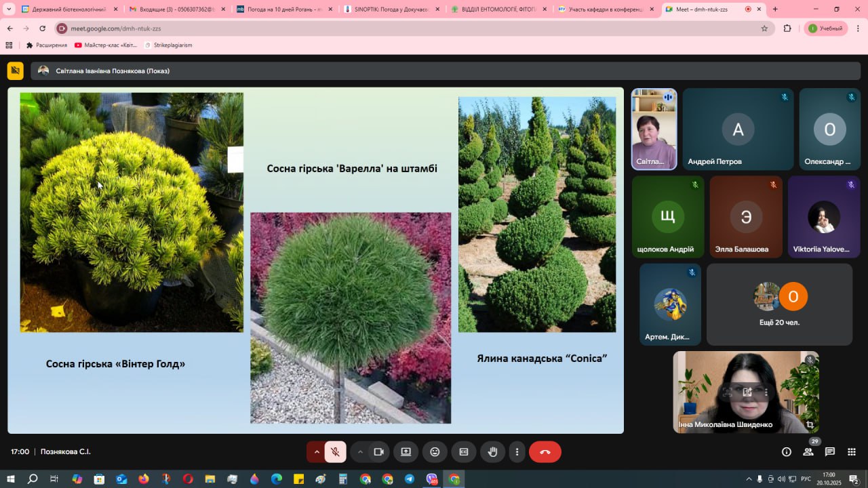The width and height of the screenshot is (868, 488).
Task: Open the meeting details info icon
Action: (x=787, y=452)
